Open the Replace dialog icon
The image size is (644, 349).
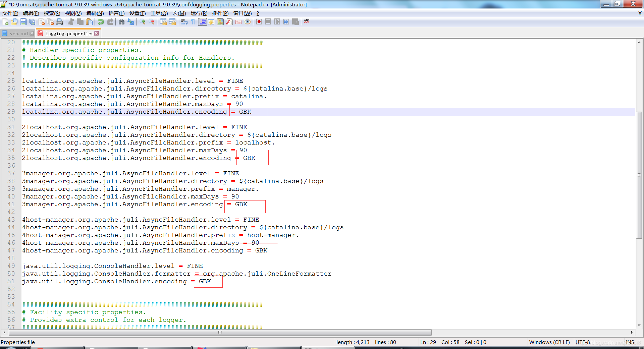coord(131,22)
